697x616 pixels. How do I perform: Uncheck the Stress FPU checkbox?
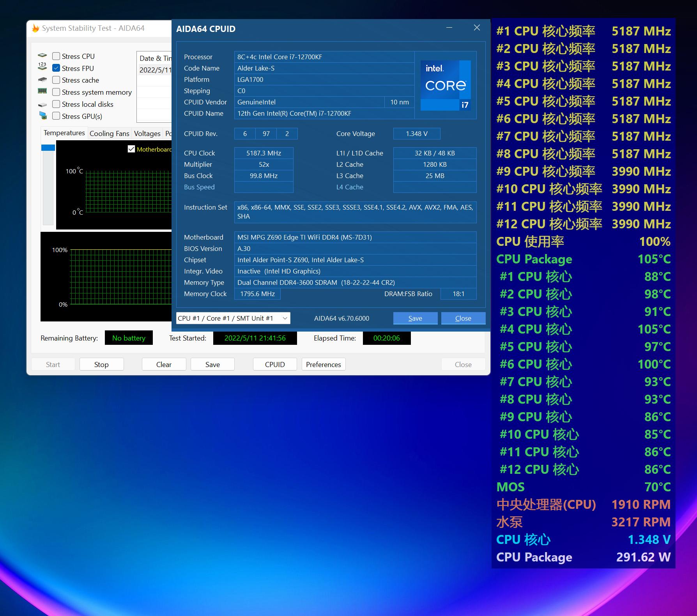click(56, 68)
